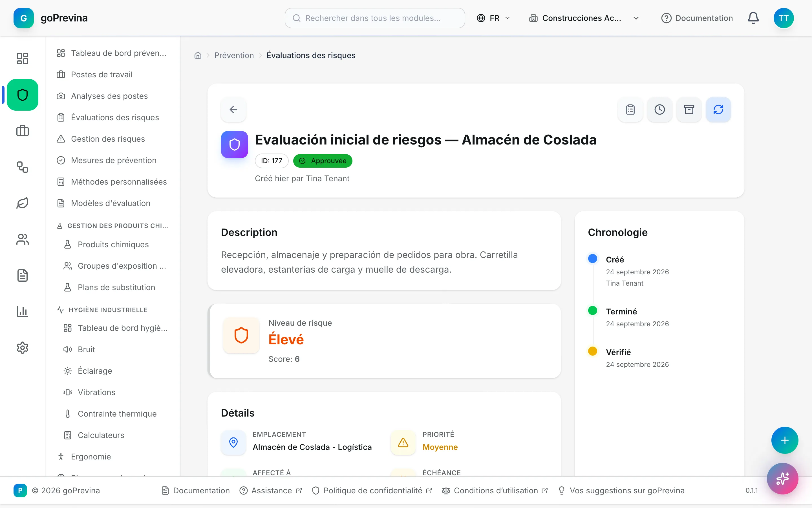Click the location pin icon beside Emplacement

[233, 443]
